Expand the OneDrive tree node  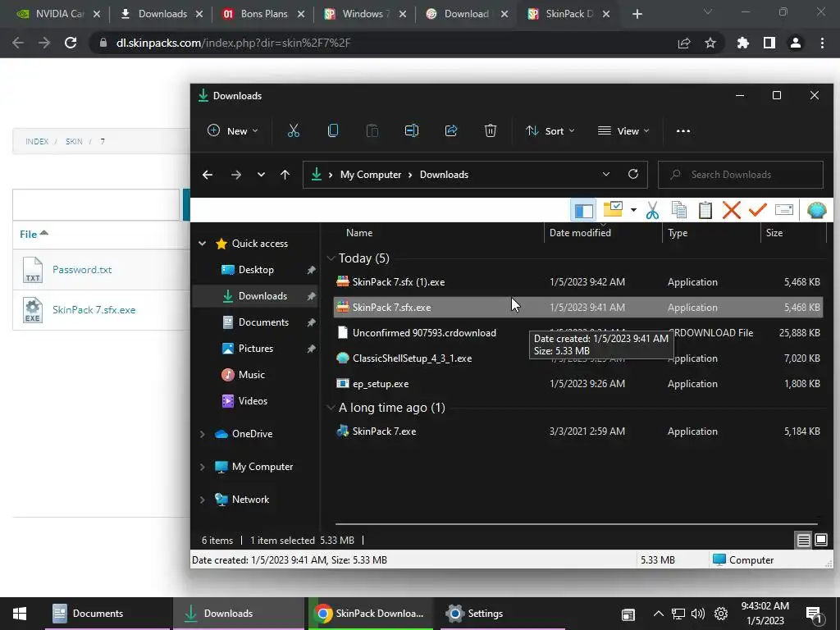(202, 434)
